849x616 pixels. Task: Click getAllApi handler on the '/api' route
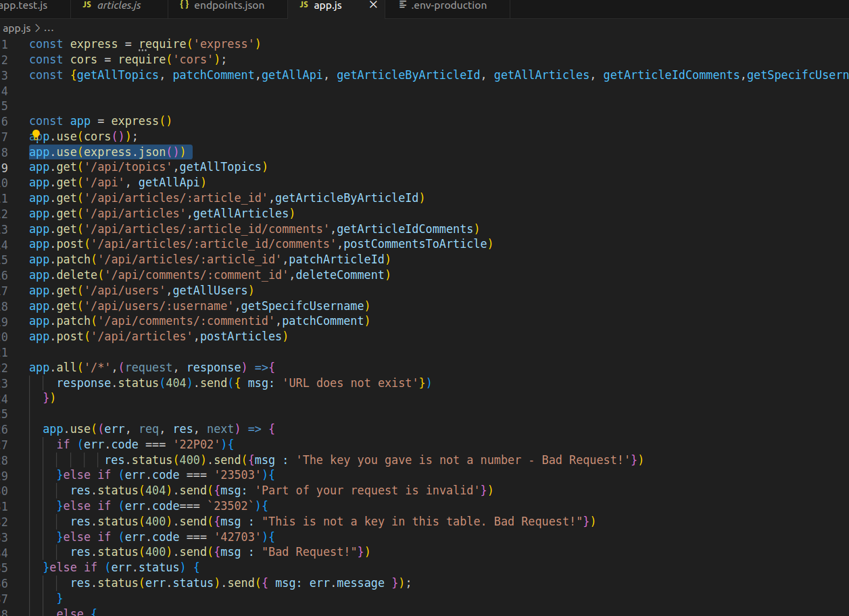[x=169, y=182]
